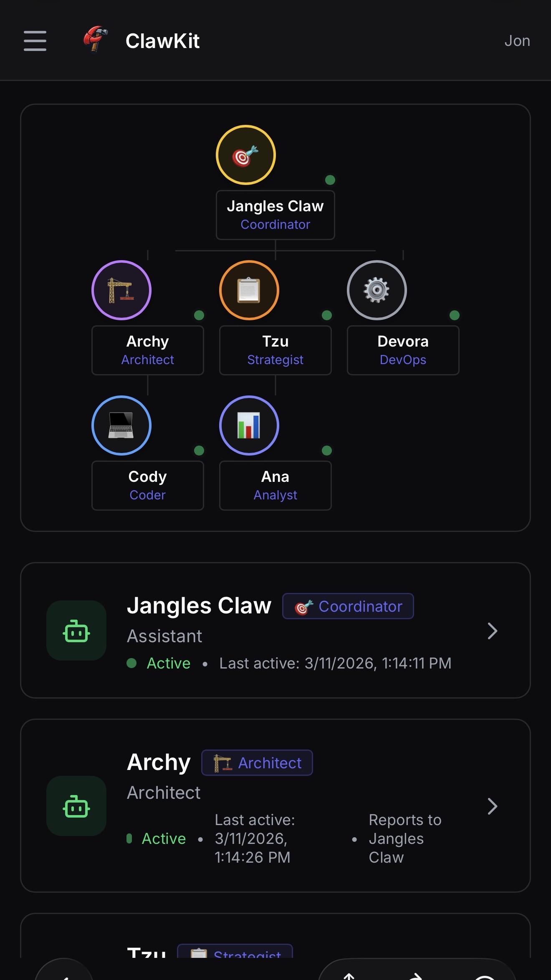Image resolution: width=551 pixels, height=980 pixels.
Task: Select Archy's crane avatar in org chart
Action: (121, 290)
